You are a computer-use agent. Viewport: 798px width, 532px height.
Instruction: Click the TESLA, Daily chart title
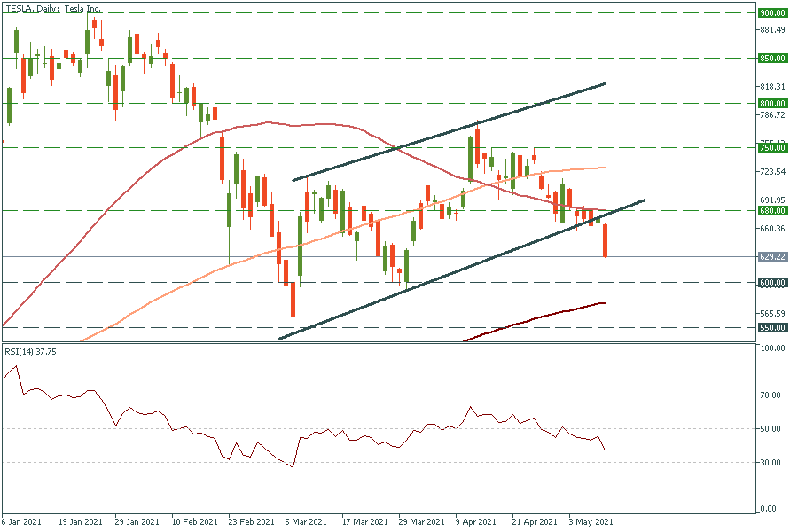[x=53, y=9]
